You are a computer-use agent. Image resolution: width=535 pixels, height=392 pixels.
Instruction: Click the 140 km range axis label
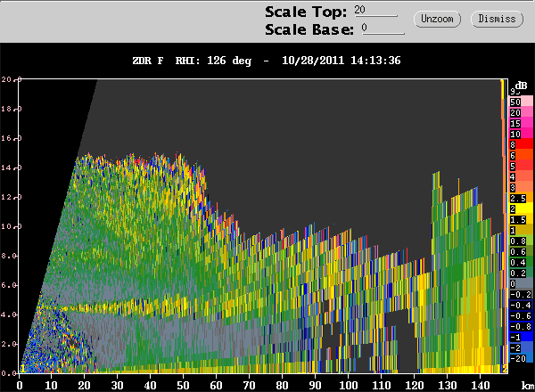point(480,385)
